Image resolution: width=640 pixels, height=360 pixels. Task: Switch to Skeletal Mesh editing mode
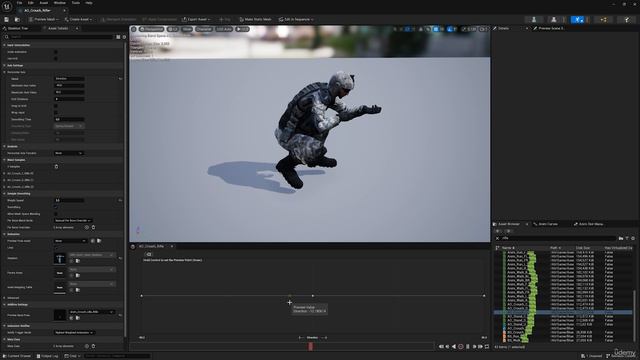point(553,19)
